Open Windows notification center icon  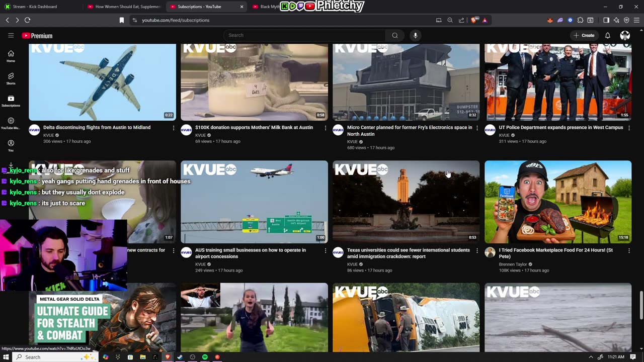pos(633,357)
